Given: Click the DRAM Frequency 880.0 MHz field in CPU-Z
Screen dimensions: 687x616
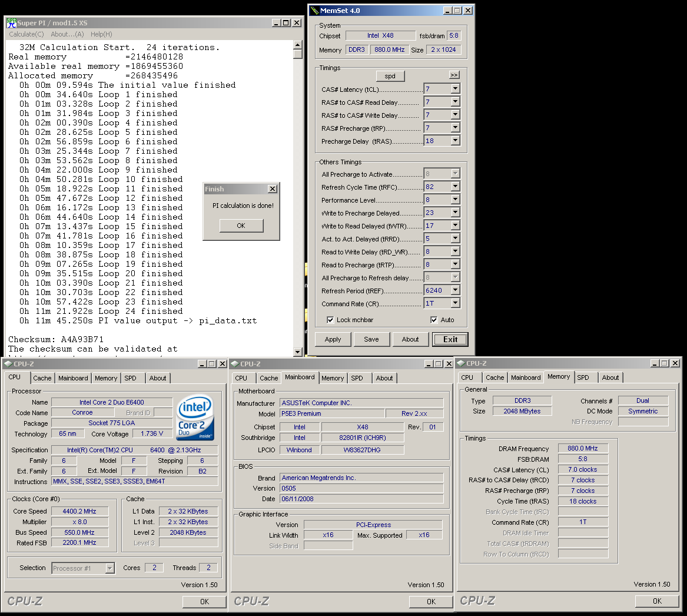Looking at the screenshot, I should pyautogui.click(x=583, y=449).
